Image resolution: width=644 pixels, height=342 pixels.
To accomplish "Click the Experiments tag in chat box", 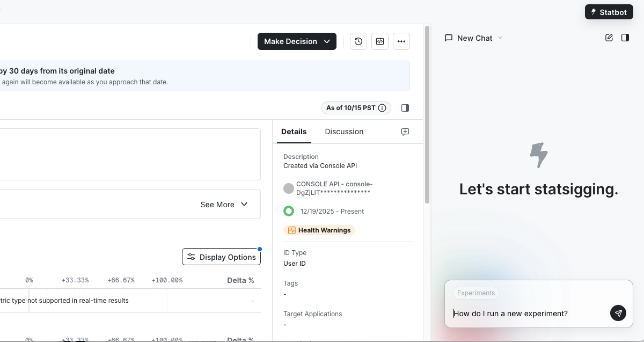I will 476,293.
